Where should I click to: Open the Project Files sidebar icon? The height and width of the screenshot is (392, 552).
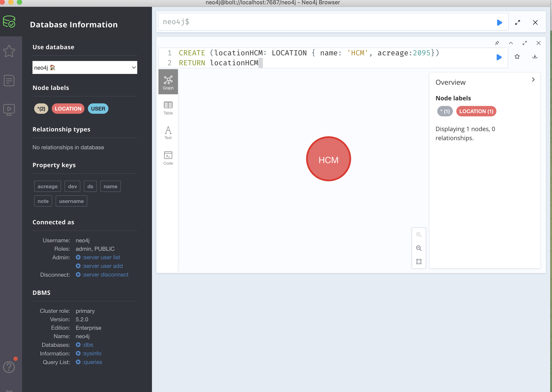tap(9, 81)
